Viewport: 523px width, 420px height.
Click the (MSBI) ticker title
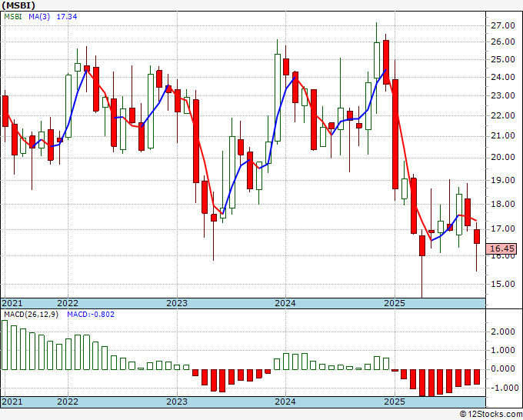tap(18, 5)
